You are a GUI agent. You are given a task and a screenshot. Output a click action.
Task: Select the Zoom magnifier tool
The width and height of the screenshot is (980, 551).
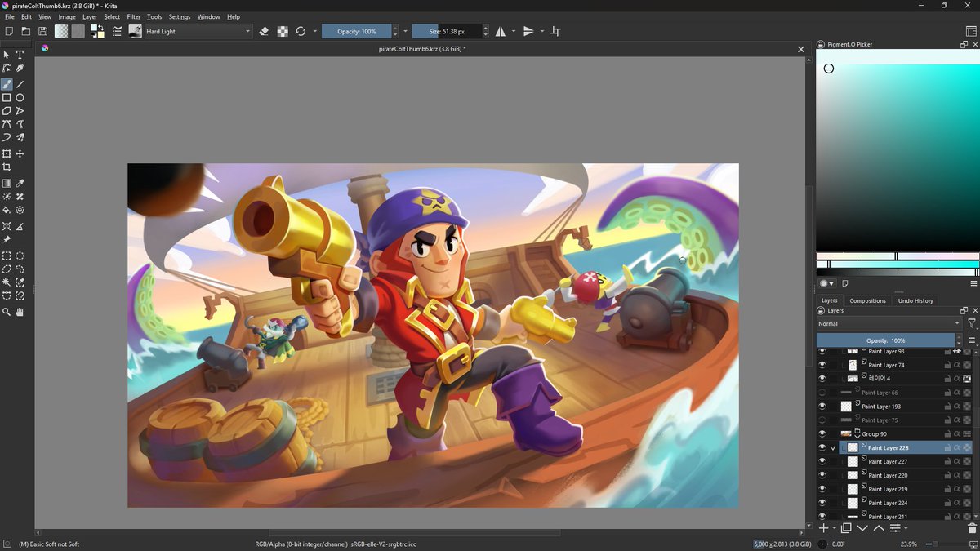coord(7,312)
